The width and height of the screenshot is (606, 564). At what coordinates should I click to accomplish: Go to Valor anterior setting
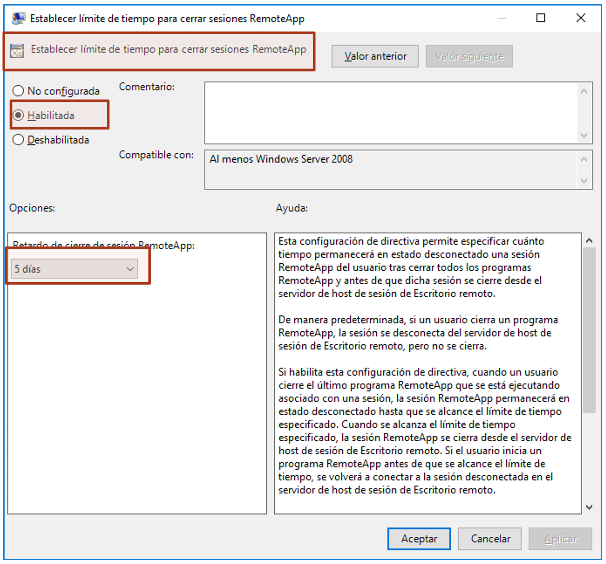pos(375,56)
